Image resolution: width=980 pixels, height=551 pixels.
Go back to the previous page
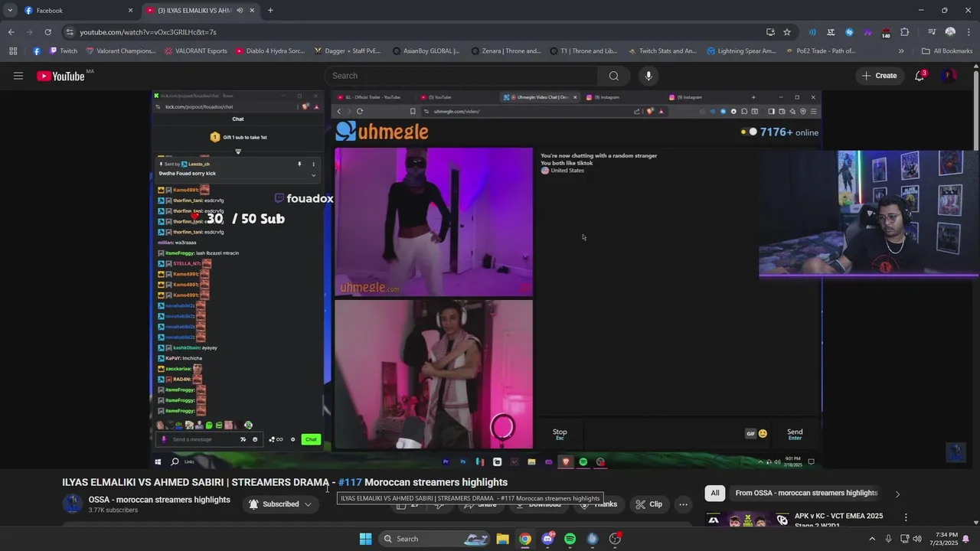(x=11, y=32)
